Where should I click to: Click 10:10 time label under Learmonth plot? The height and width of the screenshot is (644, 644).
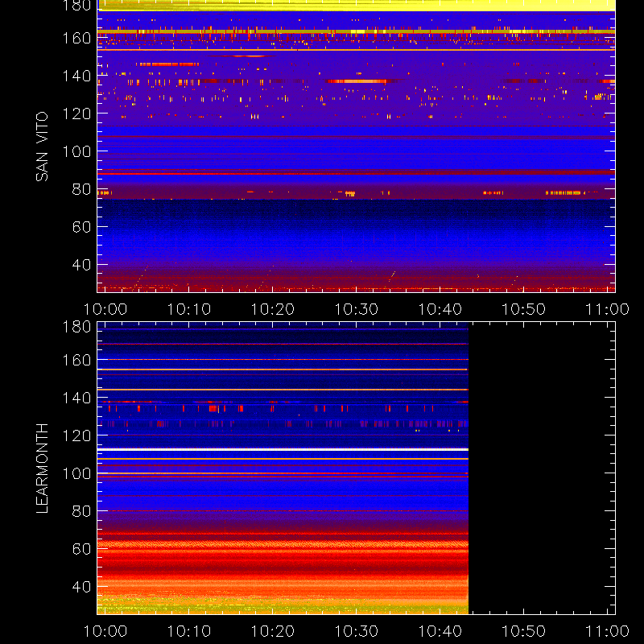pos(189,631)
